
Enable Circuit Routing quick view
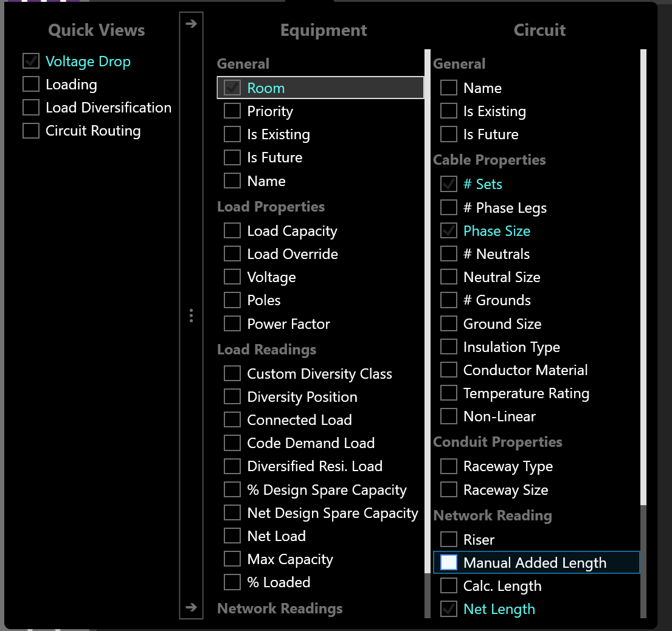31,131
